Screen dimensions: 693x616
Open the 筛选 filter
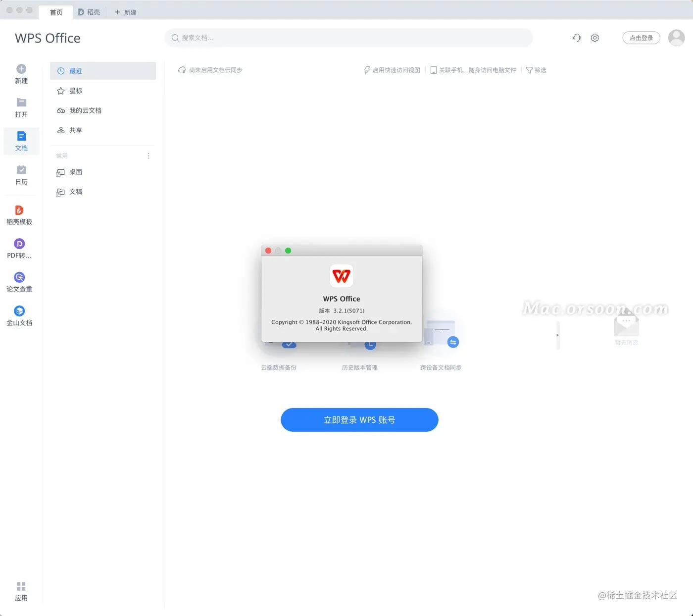click(536, 70)
